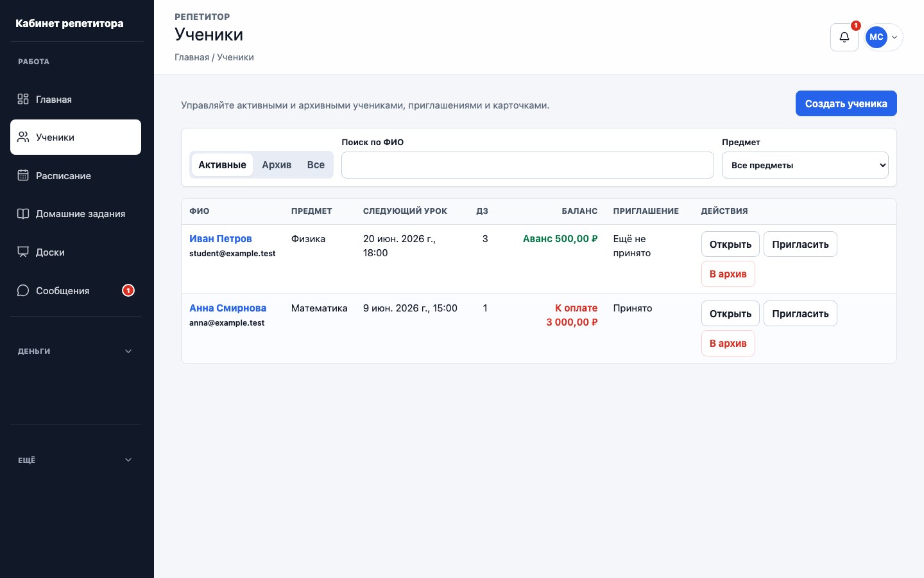Open the user menu chevron next to avatar

click(894, 37)
